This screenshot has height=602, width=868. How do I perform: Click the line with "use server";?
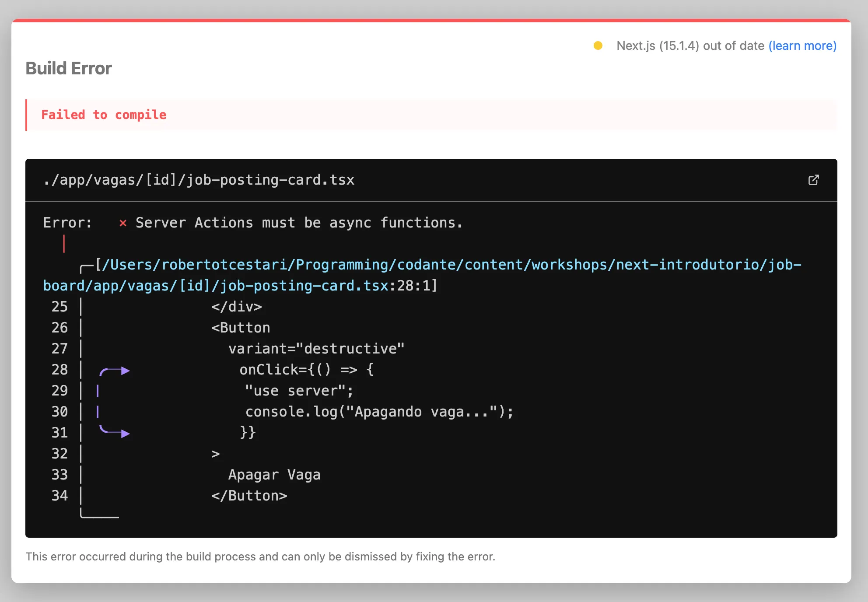pyautogui.click(x=299, y=391)
